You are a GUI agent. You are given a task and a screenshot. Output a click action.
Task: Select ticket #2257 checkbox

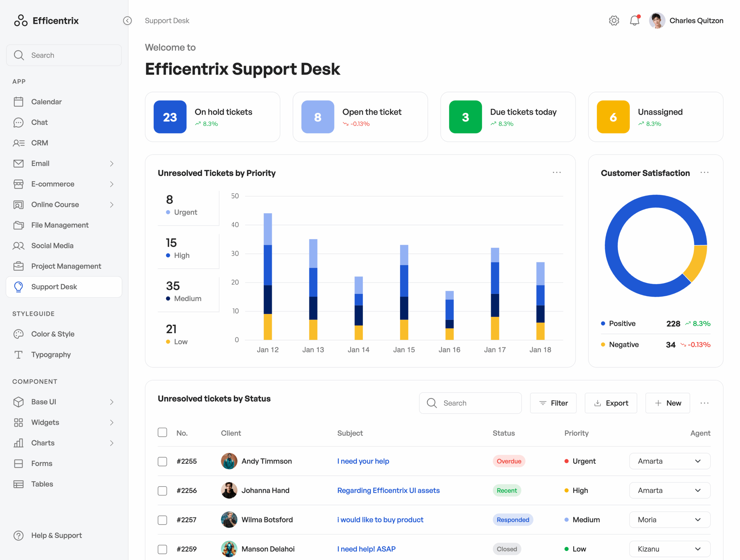[162, 520]
